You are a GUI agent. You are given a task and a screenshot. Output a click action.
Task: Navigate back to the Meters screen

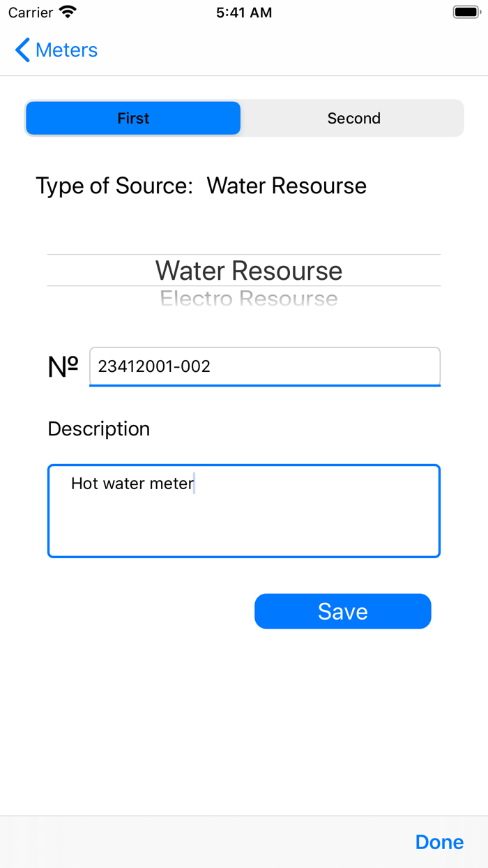66,50
